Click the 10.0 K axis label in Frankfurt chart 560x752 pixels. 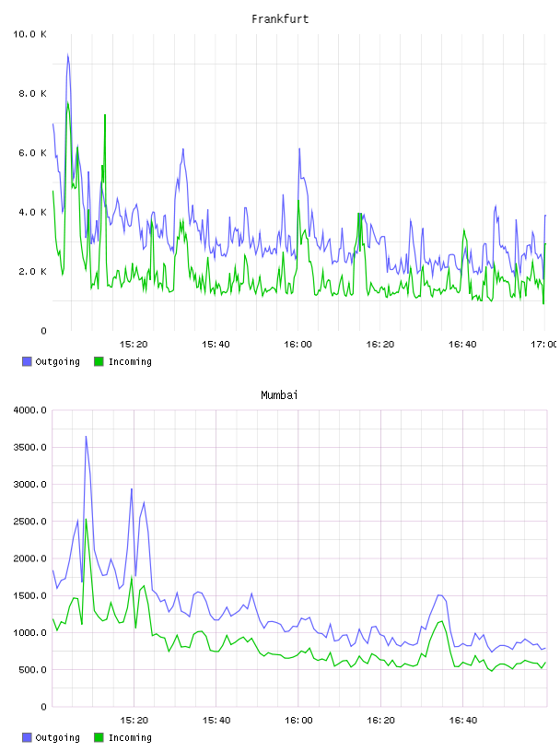[29, 34]
